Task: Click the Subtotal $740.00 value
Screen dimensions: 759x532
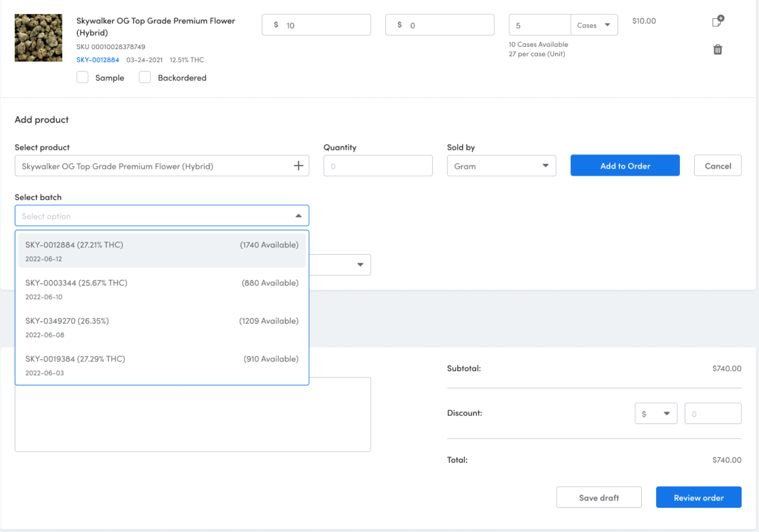Action: [727, 368]
